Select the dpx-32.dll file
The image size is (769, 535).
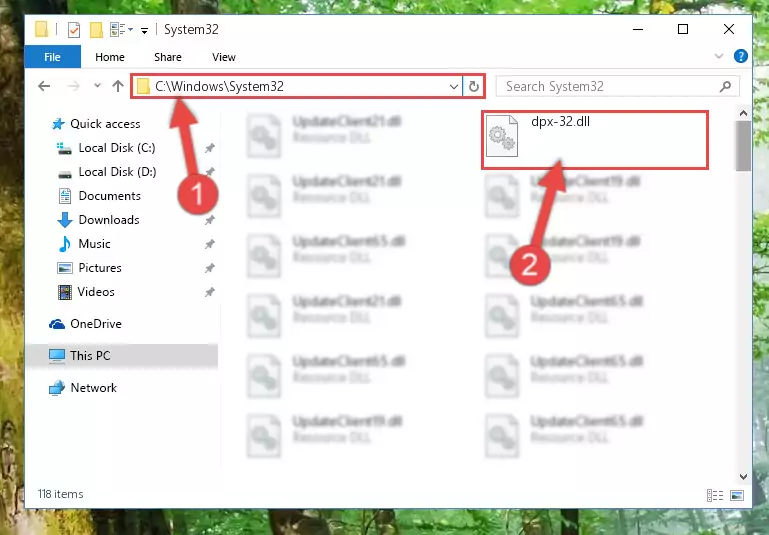coord(594,140)
